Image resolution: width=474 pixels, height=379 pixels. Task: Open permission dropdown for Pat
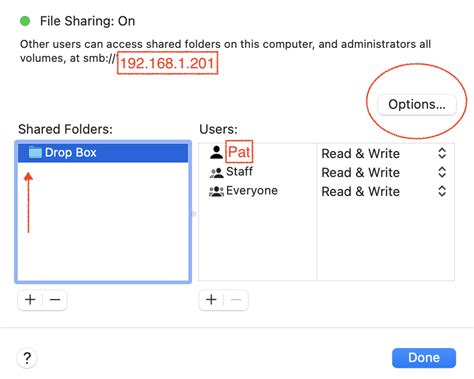(442, 153)
